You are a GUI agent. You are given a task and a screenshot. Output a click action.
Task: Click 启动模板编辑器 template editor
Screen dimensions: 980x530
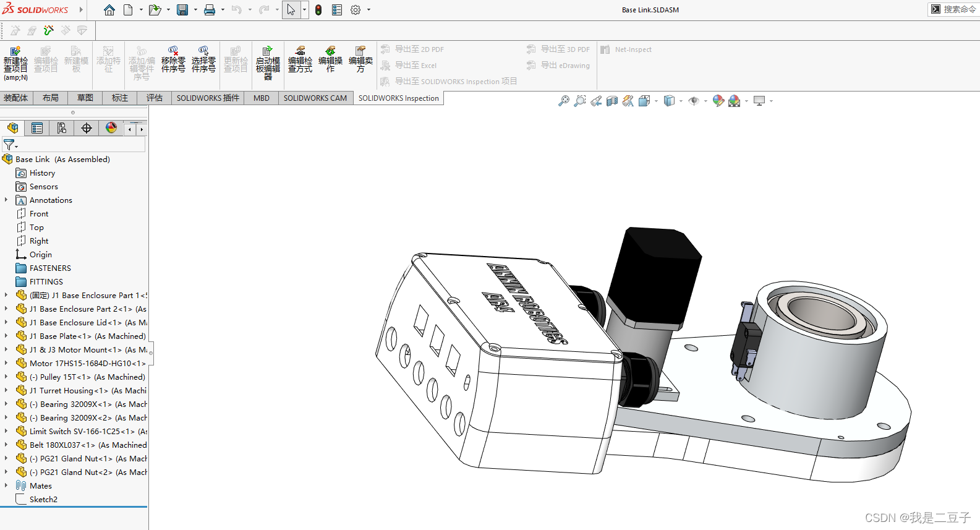pos(268,63)
